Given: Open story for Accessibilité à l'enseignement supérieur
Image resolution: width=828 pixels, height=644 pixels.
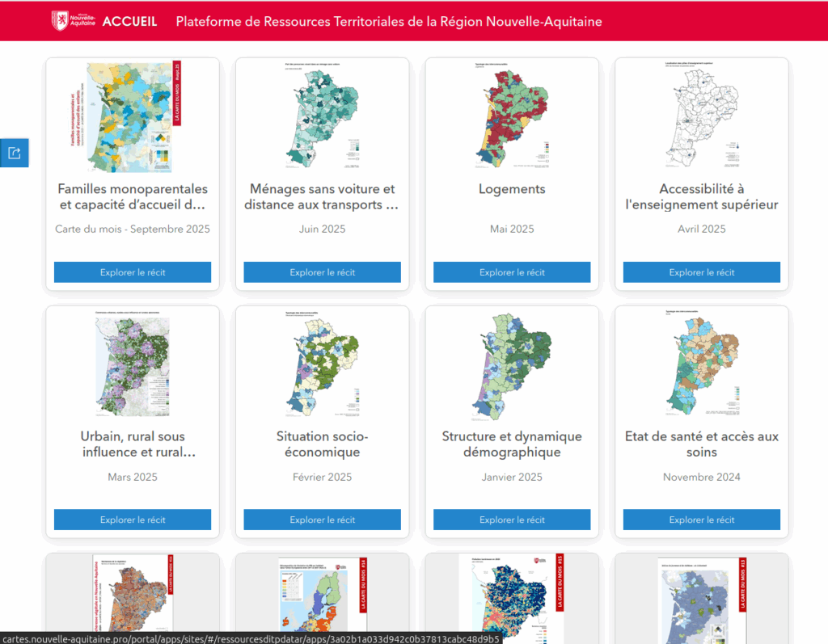Looking at the screenshot, I should pos(701,272).
